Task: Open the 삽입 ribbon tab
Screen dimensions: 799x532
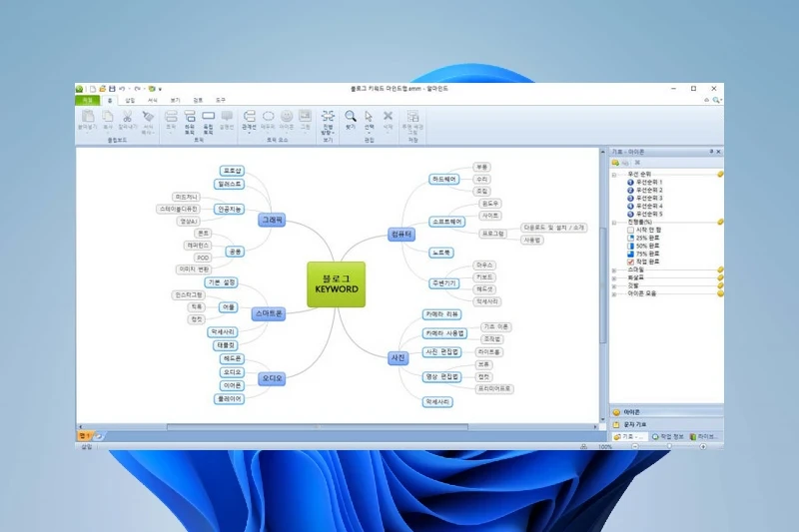Action: click(130, 100)
